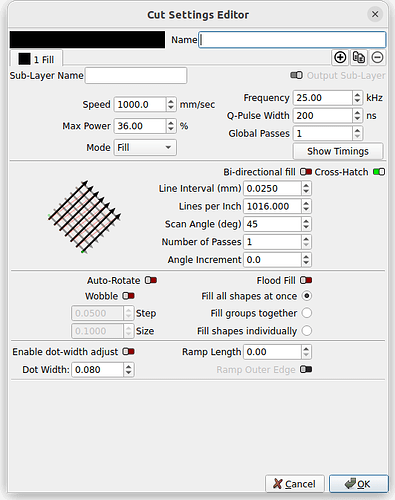395x500 pixels.
Task: Open the black layer color bar
Action: (x=87, y=40)
